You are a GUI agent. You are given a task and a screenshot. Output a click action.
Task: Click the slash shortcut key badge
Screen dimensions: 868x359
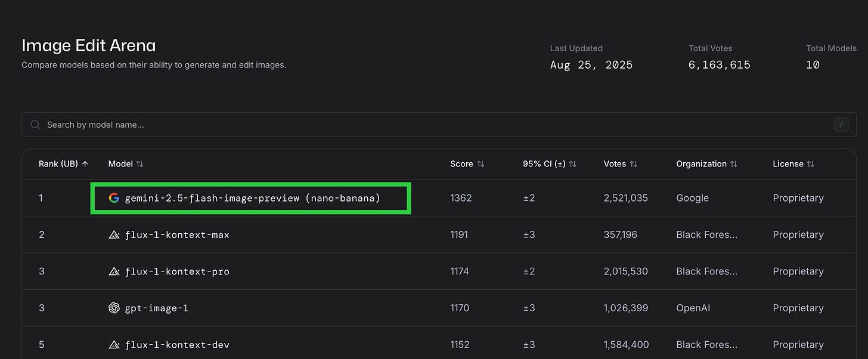click(841, 125)
